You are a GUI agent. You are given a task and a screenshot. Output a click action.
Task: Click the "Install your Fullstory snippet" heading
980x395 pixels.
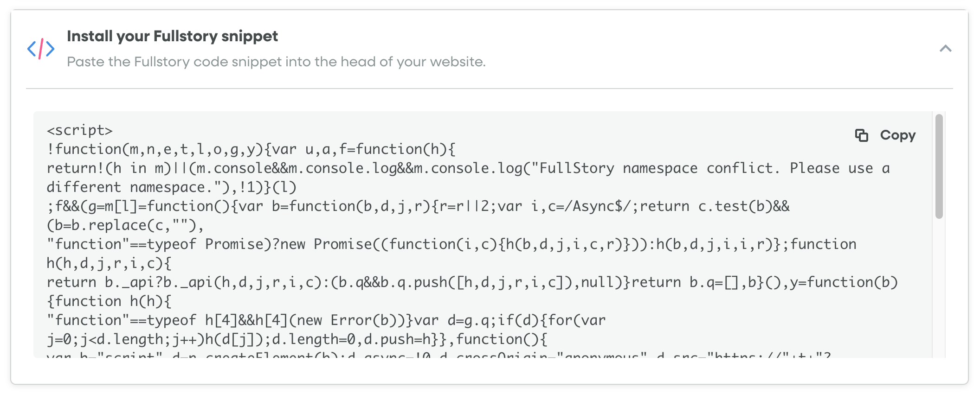pos(172,36)
